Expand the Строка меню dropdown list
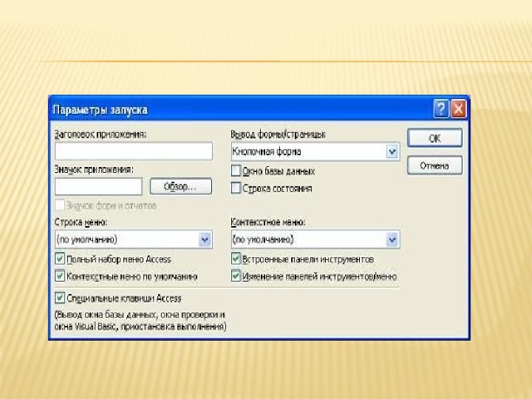532x399 pixels. coord(205,240)
